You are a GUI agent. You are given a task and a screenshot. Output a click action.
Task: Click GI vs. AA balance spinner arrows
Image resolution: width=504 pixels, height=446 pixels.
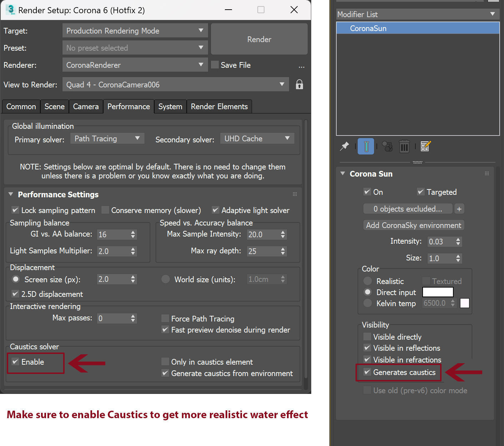tap(133, 234)
